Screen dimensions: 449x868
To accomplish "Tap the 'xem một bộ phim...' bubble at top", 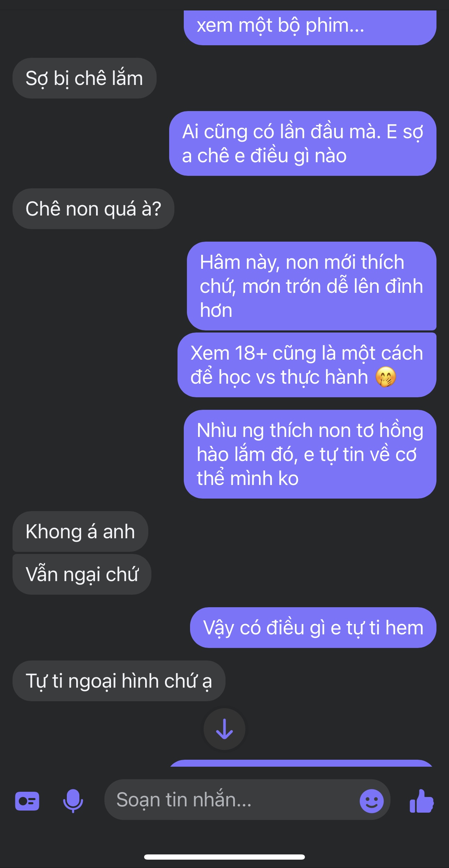I will pyautogui.click(x=310, y=28).
